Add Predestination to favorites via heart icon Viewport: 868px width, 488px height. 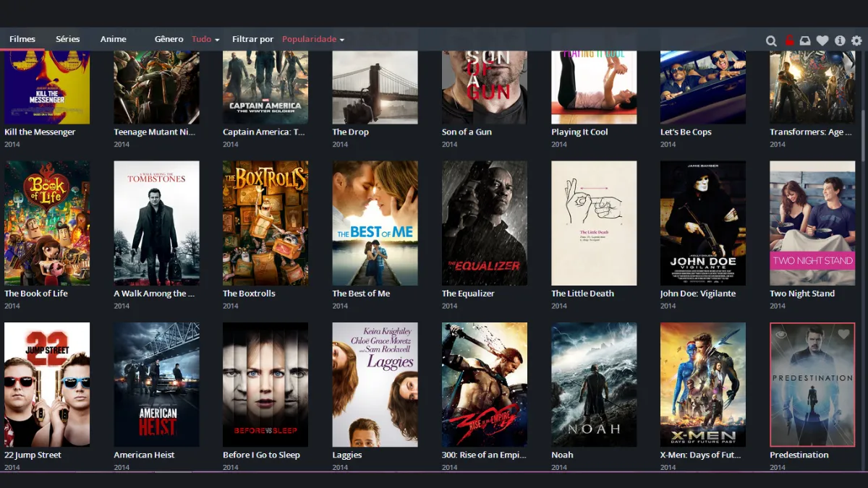coord(843,335)
